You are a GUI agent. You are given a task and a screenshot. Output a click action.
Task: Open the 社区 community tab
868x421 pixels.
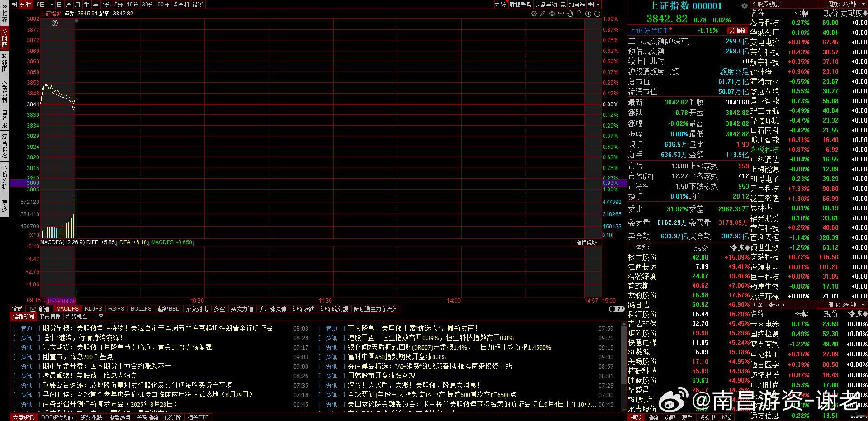point(98,317)
